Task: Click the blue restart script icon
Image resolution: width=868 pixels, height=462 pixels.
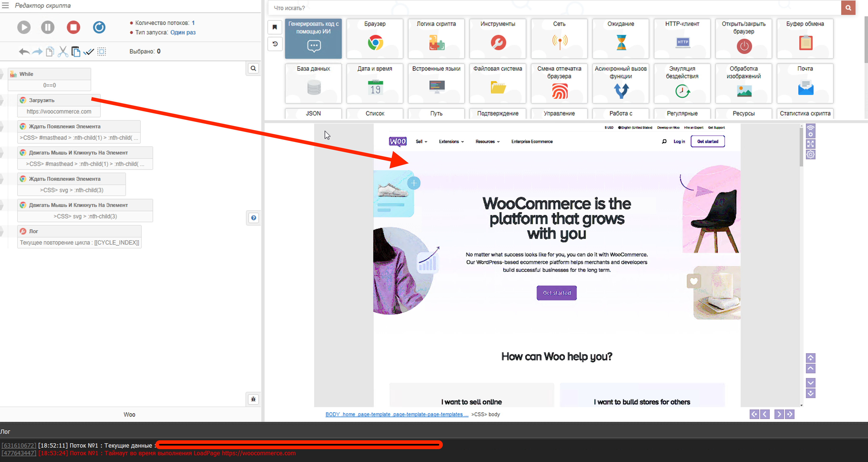Action: [x=99, y=27]
